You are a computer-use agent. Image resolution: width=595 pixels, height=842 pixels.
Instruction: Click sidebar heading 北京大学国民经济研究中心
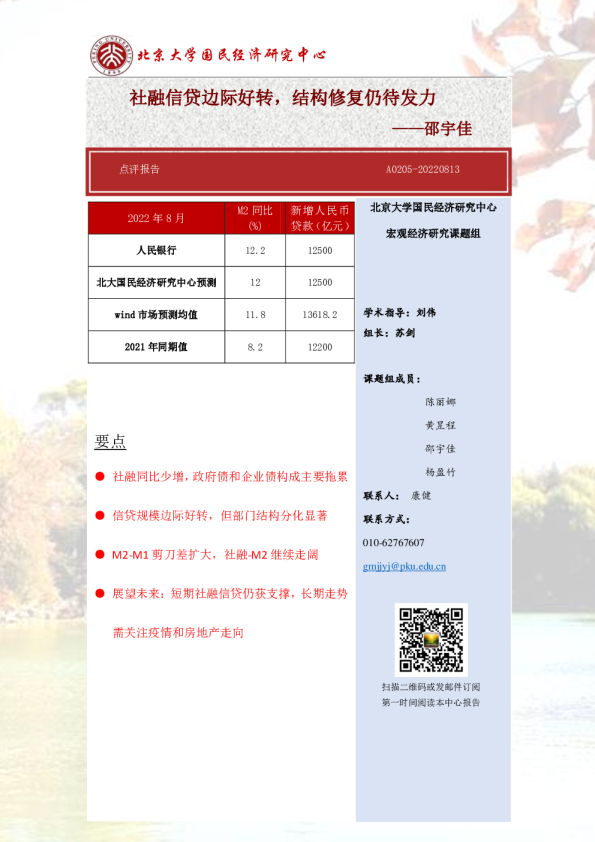433,207
